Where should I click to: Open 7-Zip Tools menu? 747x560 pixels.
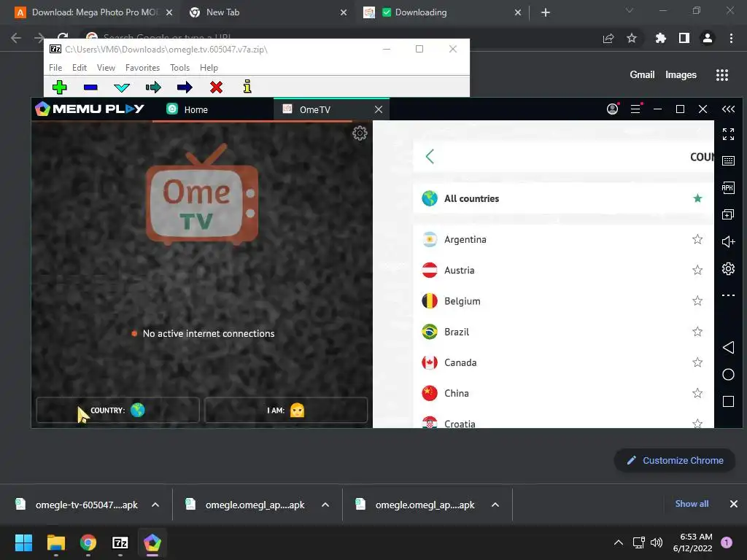180,68
